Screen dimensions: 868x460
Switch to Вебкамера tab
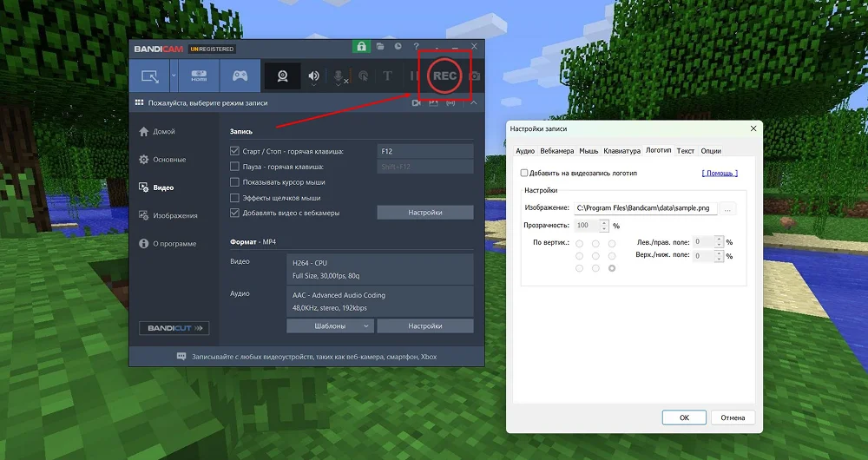(x=557, y=151)
